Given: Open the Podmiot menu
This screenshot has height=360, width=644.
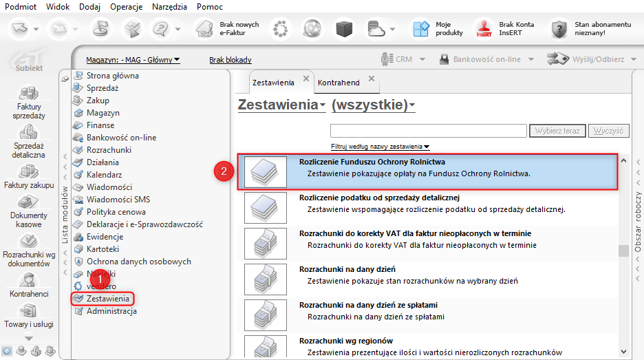Looking at the screenshot, I should click(21, 7).
